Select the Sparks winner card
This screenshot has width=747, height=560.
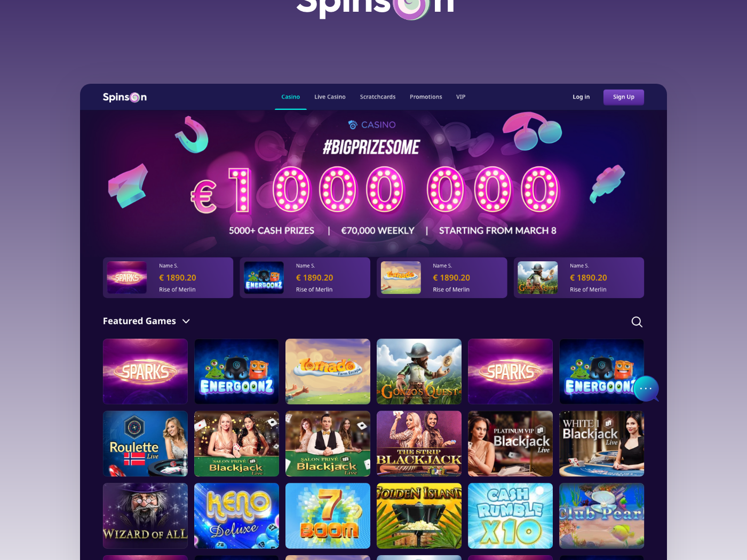(168, 277)
